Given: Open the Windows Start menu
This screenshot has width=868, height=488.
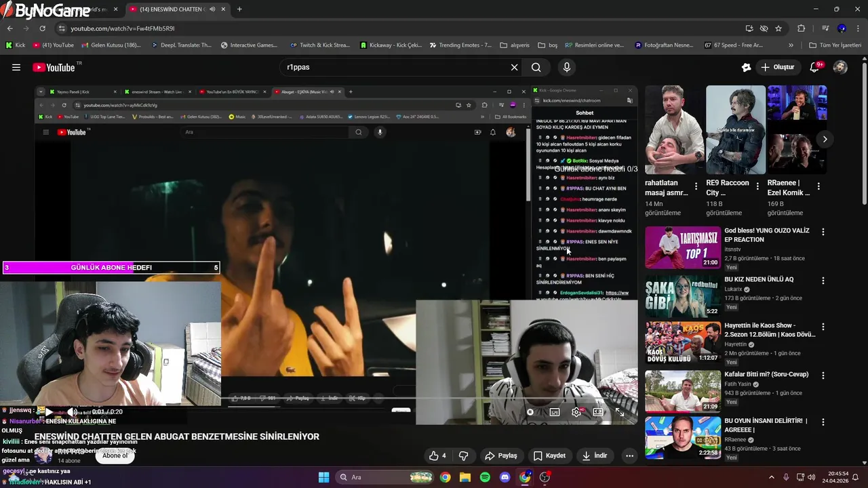Looking at the screenshot, I should [323, 477].
